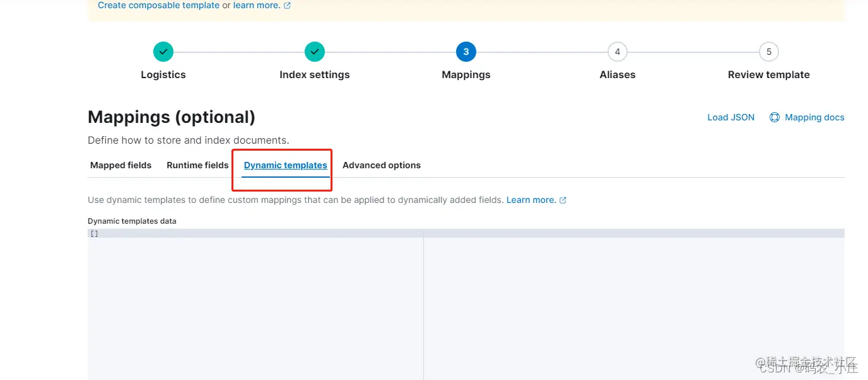Open the Advanced options tab
The height and width of the screenshot is (380, 868).
pyautogui.click(x=382, y=165)
